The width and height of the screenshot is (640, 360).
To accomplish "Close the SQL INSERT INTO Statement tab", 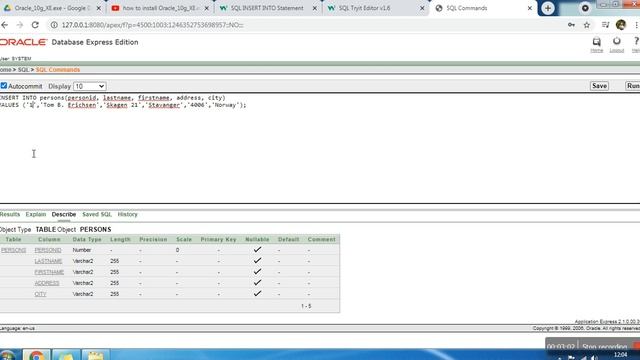I will [x=315, y=8].
